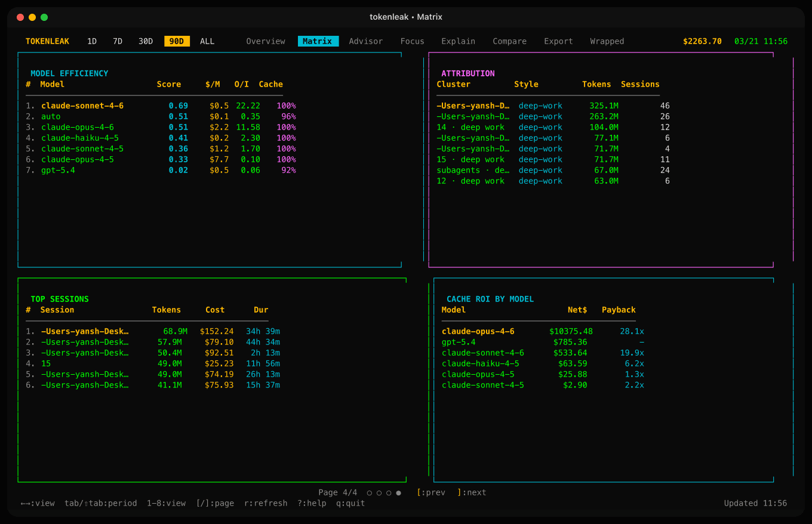
Task: Click the [:prev page control
Action: coord(431,492)
